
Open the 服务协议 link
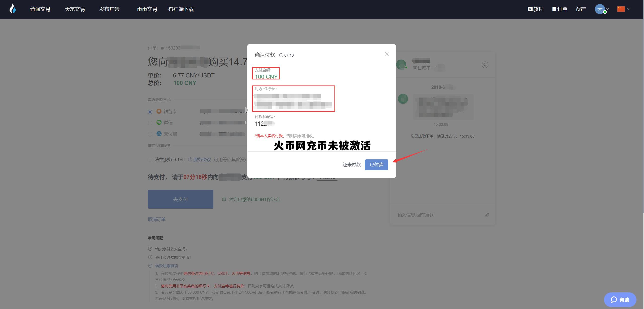202,160
